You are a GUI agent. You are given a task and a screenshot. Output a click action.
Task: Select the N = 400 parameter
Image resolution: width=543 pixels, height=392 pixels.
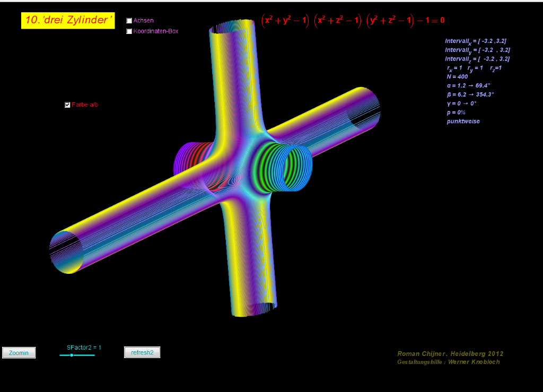[x=457, y=76]
